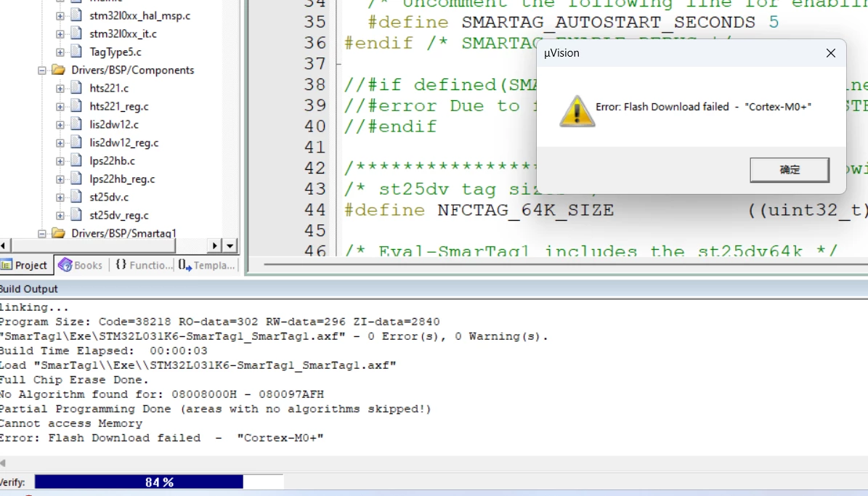Open the Project tab
868x496 pixels.
pos(25,265)
